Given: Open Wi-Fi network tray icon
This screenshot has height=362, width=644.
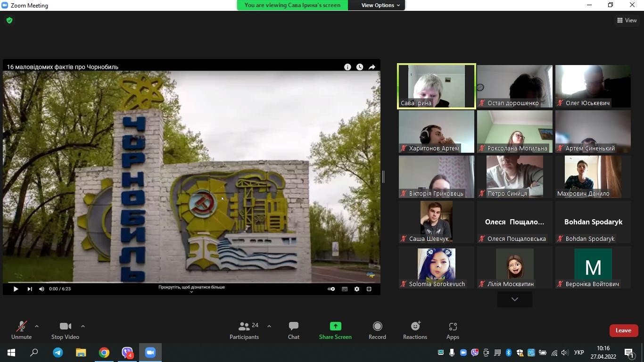Looking at the screenshot, I should pyautogui.click(x=554, y=353).
